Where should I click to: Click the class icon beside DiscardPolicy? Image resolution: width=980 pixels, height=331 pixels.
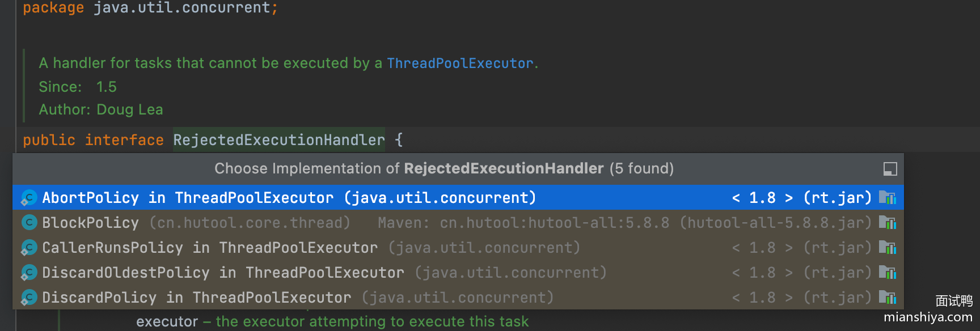29,298
